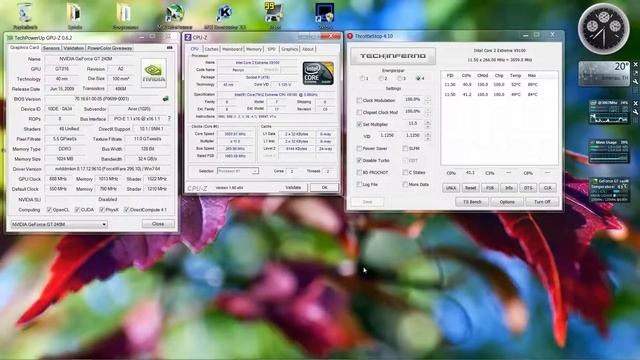The width and height of the screenshot is (640, 360).
Task: Toggle CUDA checkbox in GPU-Z
Action: point(77,210)
